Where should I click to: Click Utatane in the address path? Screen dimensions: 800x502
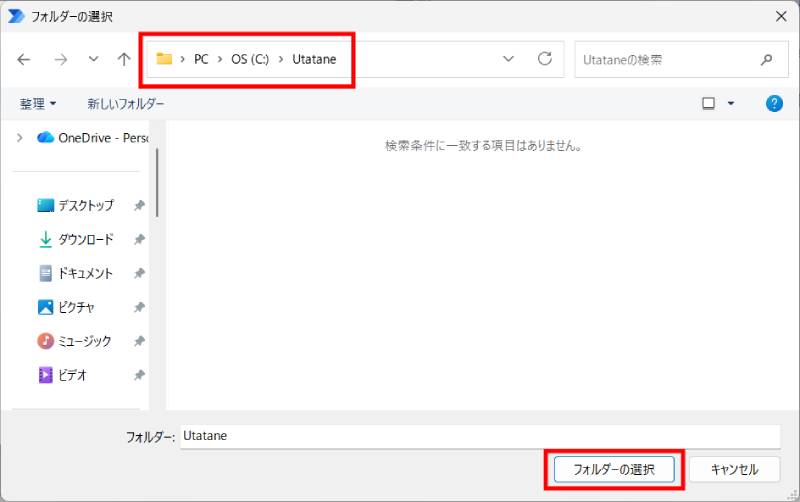pyautogui.click(x=314, y=59)
